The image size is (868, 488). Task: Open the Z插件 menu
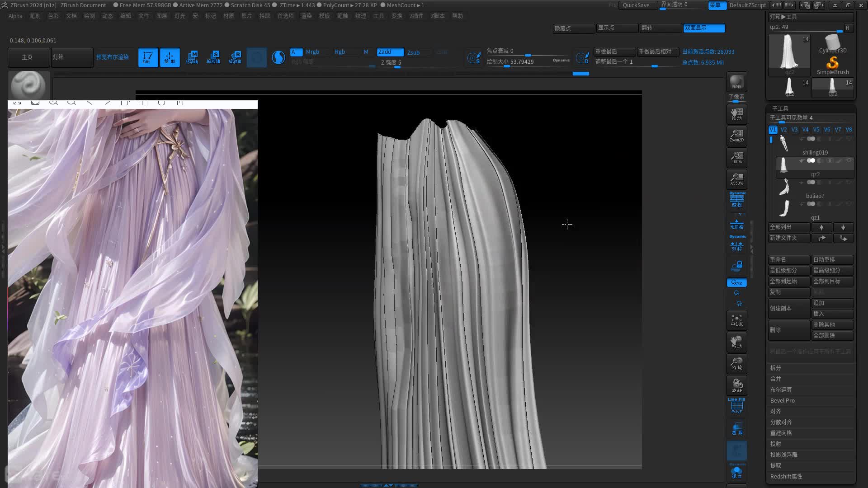coord(416,16)
